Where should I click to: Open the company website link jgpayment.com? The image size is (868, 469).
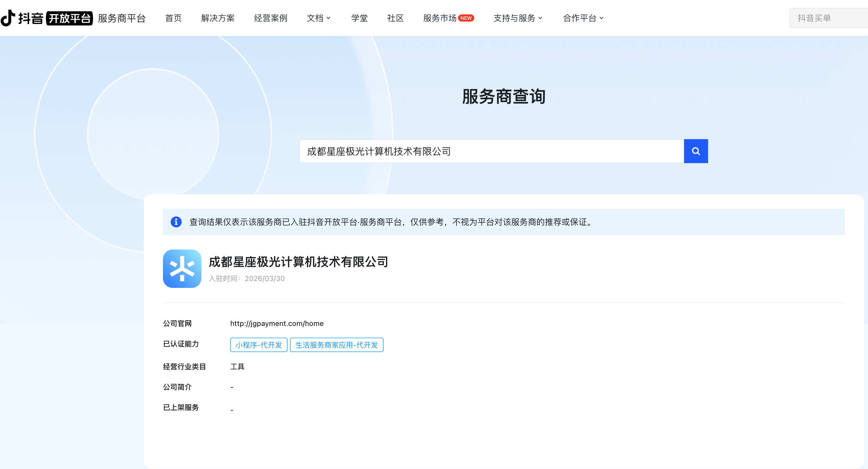coord(277,323)
